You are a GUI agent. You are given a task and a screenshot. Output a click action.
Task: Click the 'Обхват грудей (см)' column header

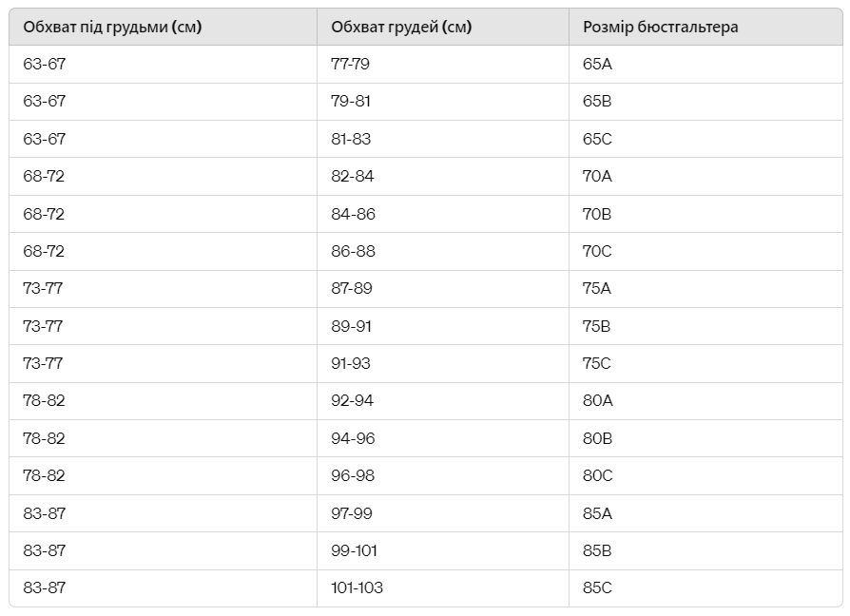coord(401,27)
